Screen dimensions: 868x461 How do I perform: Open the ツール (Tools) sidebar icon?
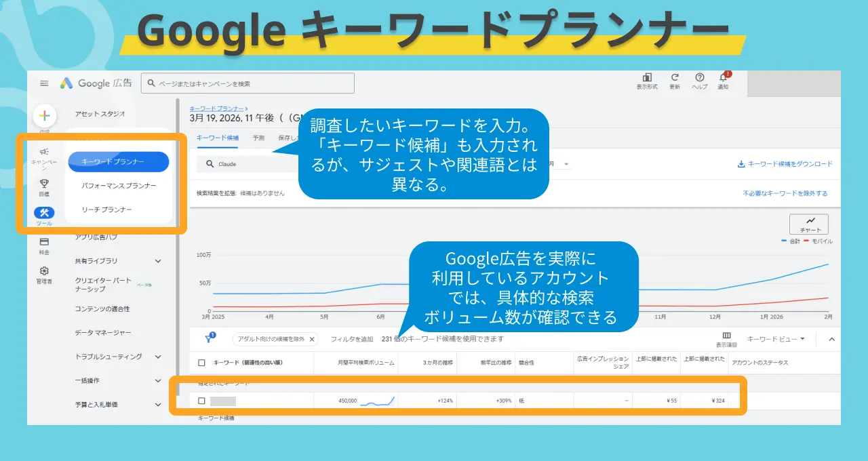(x=44, y=214)
